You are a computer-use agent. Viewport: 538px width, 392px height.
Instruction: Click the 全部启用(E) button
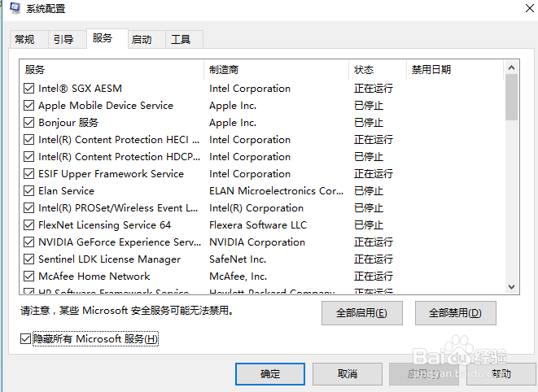(362, 313)
